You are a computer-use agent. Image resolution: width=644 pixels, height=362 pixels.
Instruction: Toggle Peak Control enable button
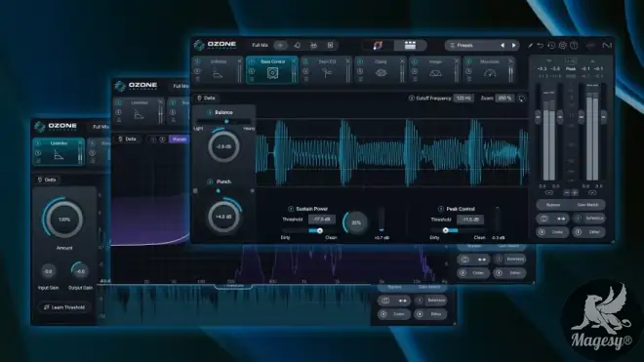[441, 209]
